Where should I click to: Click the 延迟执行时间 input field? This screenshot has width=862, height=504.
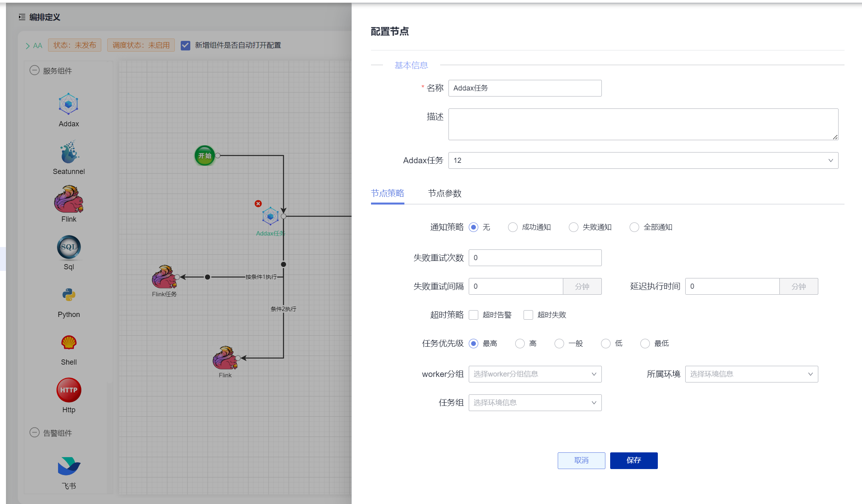point(732,286)
